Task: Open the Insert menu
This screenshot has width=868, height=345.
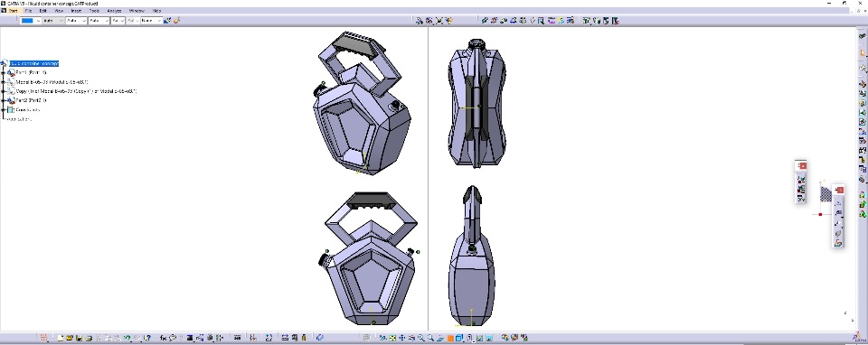Action: pyautogui.click(x=76, y=11)
